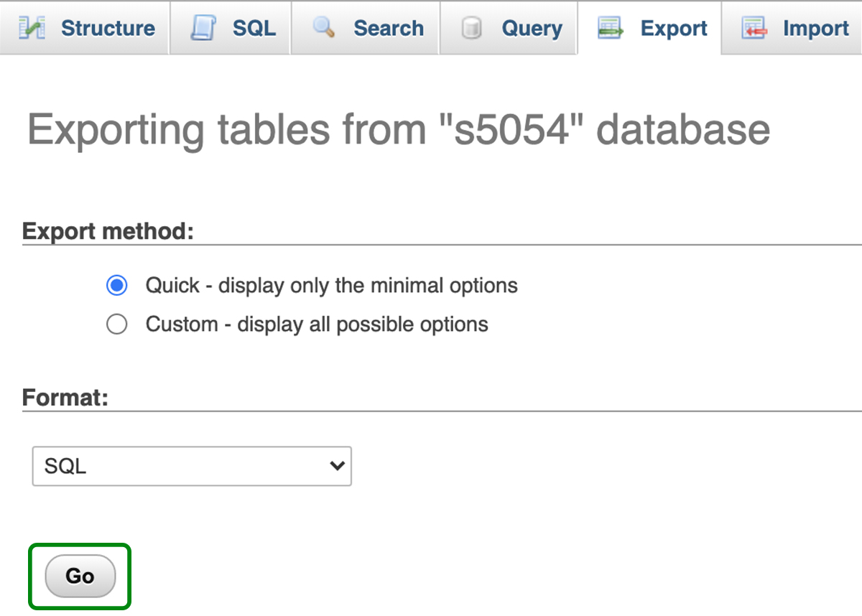862x616 pixels.
Task: Switch to the Structure tab label
Action: pos(108,28)
